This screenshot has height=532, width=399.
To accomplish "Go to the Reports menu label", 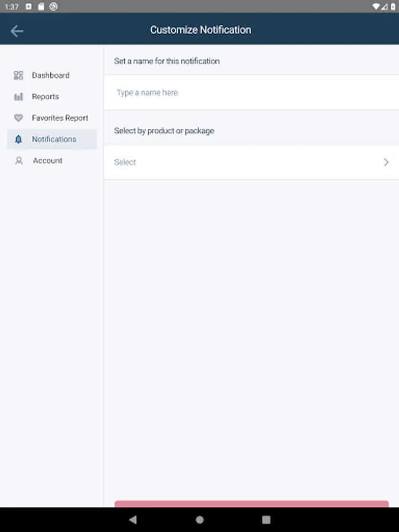I will tap(46, 97).
